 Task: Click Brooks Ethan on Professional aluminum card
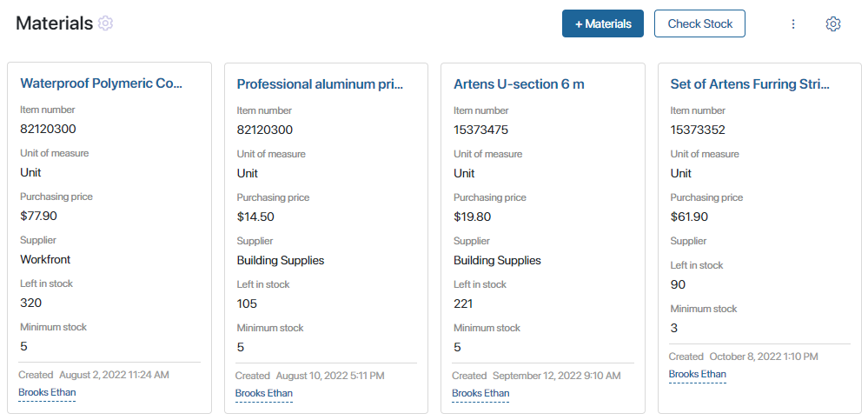[x=264, y=393]
